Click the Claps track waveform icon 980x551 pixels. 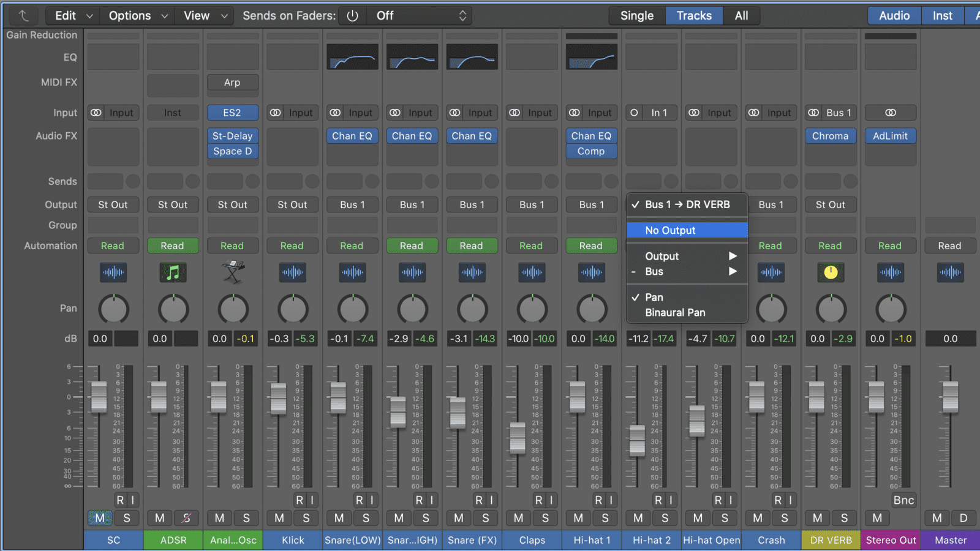(x=532, y=272)
